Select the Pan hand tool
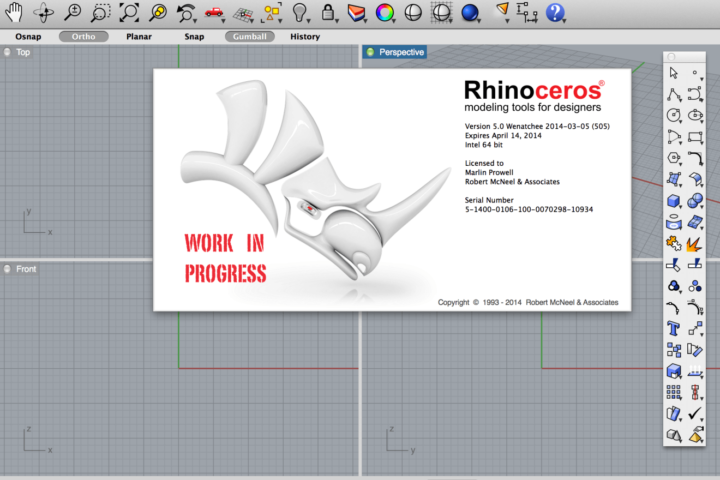This screenshot has width=720, height=480. [14, 12]
